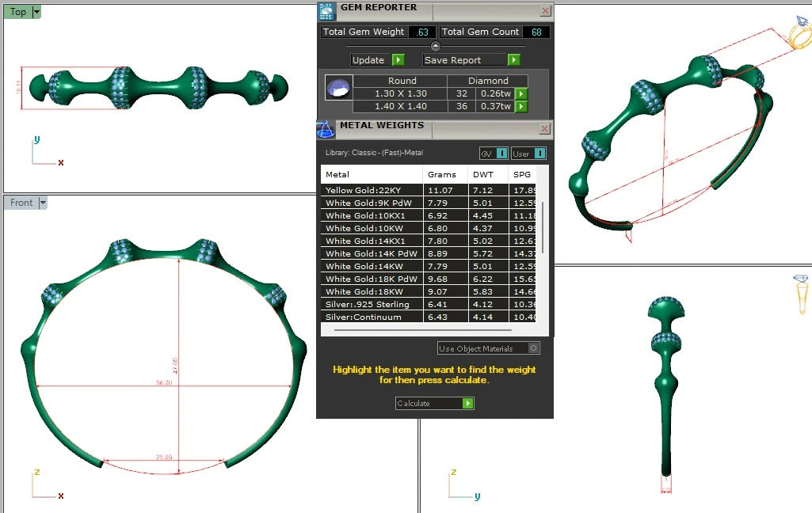The width and height of the screenshot is (812, 513).
Task: Select the White Gold:14K PdW row
Action: coord(429,253)
